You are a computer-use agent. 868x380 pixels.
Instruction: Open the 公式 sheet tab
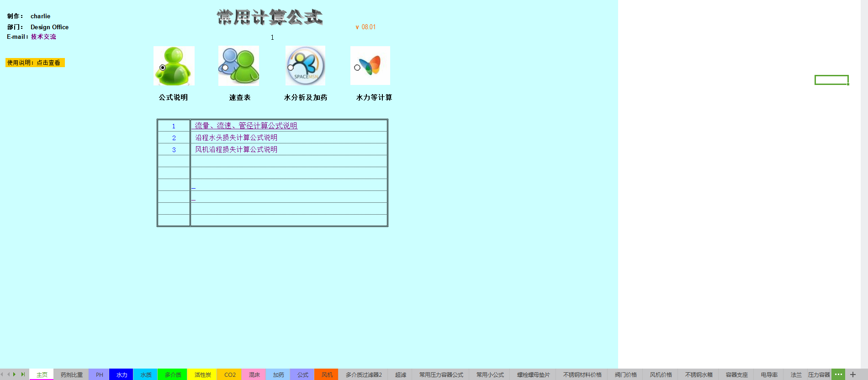pos(302,375)
